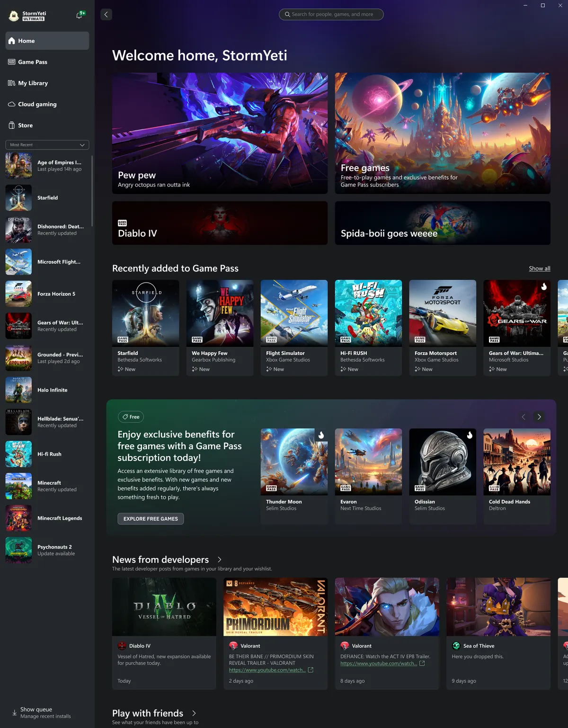Click the flame icon on Gears of War card
The image size is (568, 728).
coord(544,286)
